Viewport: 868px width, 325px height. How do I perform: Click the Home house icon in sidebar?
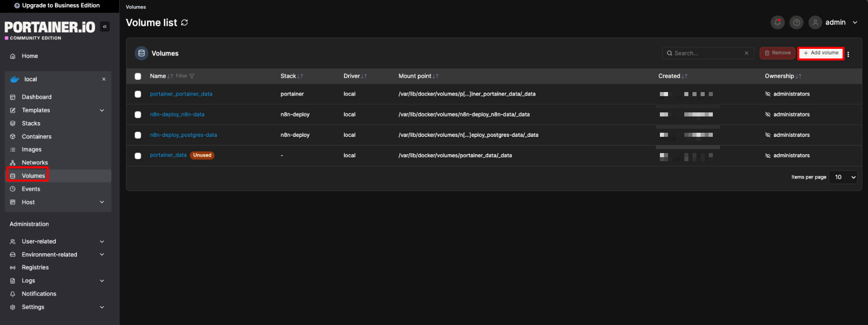coord(13,56)
